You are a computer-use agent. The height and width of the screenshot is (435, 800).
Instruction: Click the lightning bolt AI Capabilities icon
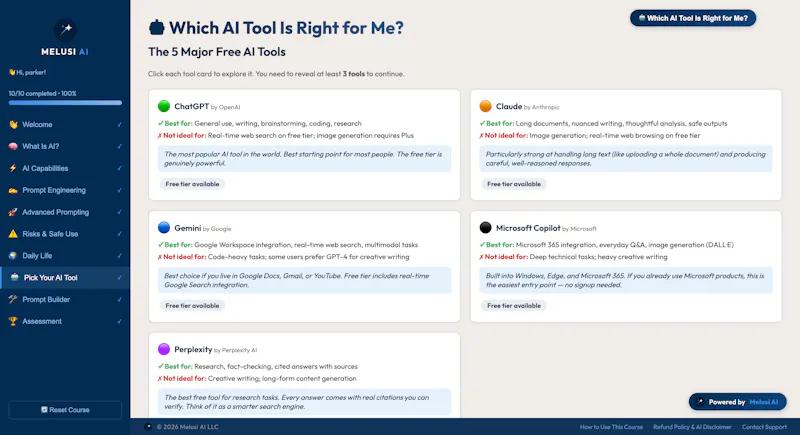pos(13,168)
